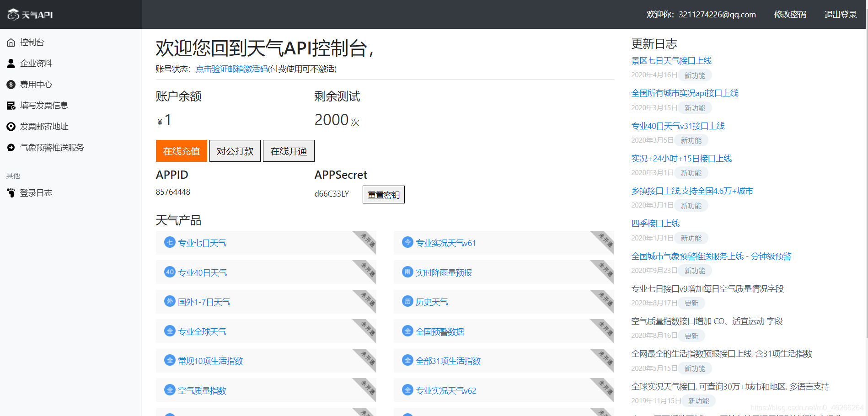Open changelog entry 景区七日天气接口上线
This screenshot has width=868, height=416.
[671, 61]
